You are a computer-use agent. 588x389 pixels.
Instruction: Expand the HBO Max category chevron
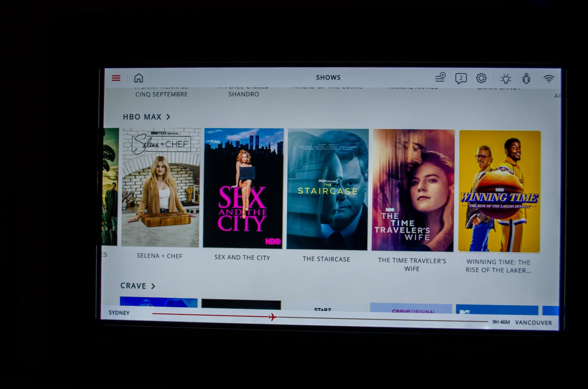168,117
